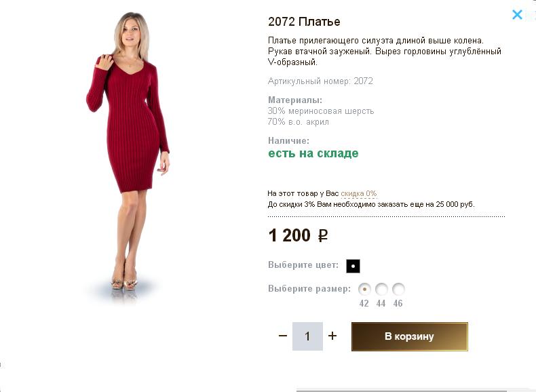
Task: Close the product popup with the X
Action: [x=517, y=14]
